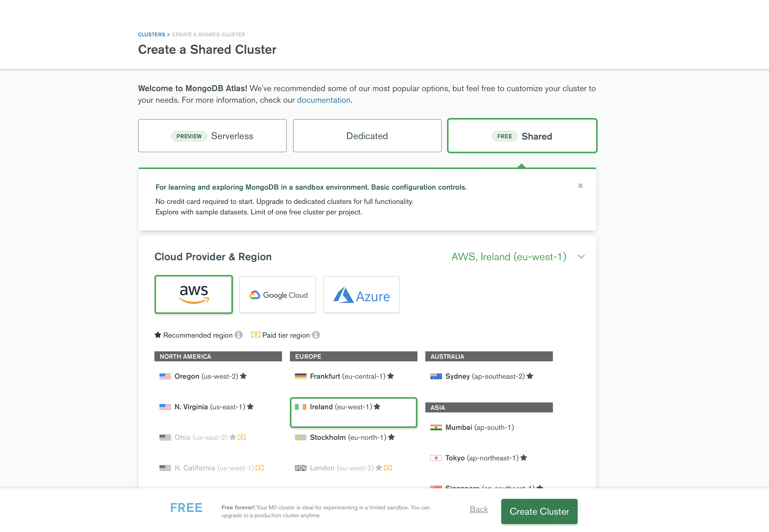Select the AWS cloud provider logo
The height and width of the screenshot is (532, 769).
193,294
